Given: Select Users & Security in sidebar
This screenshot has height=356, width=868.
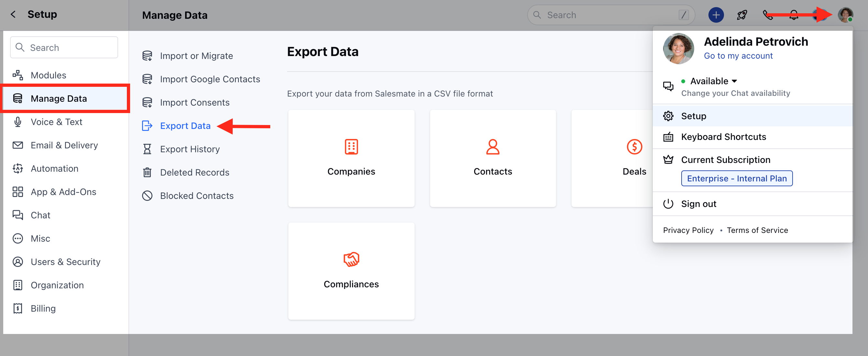Looking at the screenshot, I should coord(65,262).
